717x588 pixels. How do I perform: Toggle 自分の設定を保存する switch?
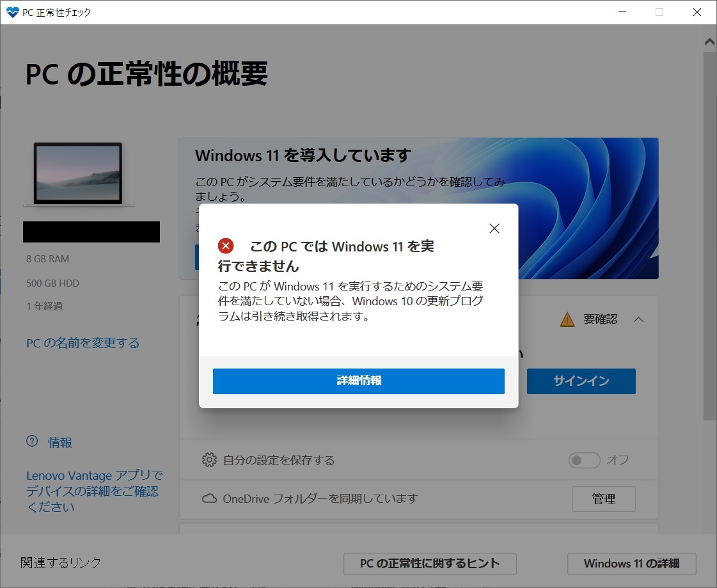tap(584, 460)
